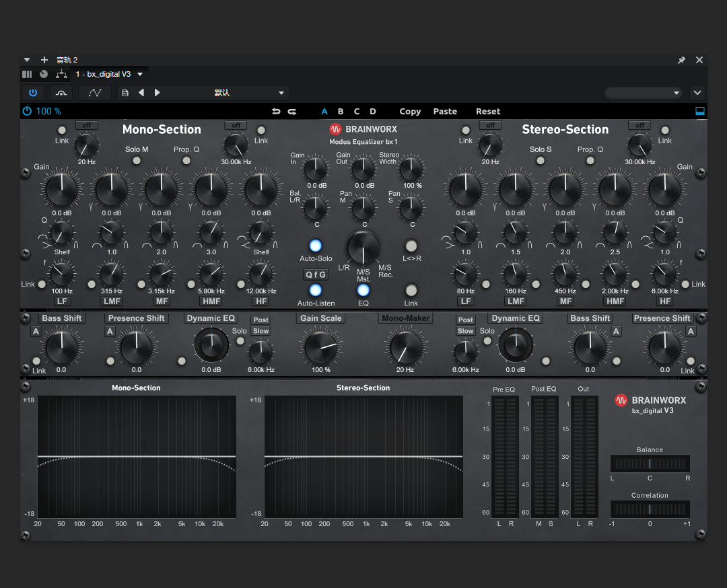Open the channel editor bars icon
727x588 pixels.
click(27, 74)
